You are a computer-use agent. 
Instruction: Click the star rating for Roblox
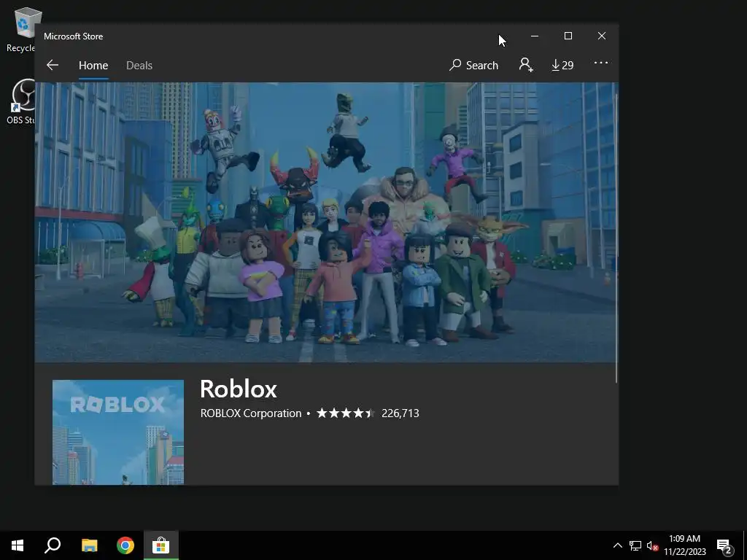345,413
